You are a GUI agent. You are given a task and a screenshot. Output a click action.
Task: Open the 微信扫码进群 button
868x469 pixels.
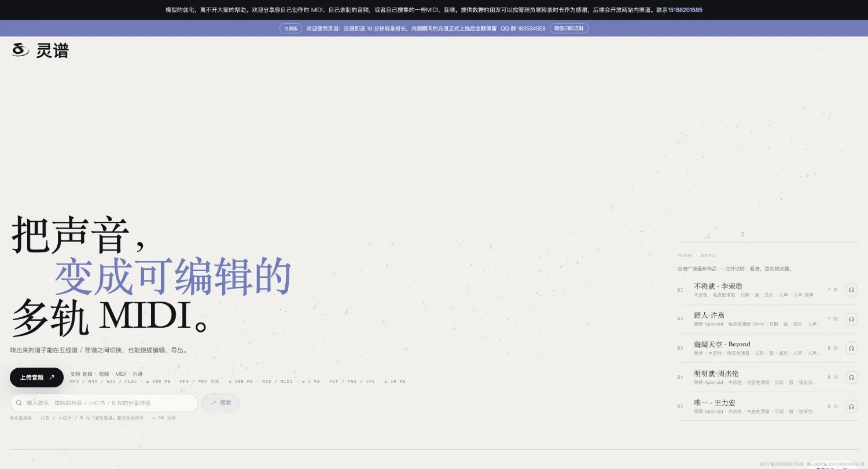coord(569,28)
